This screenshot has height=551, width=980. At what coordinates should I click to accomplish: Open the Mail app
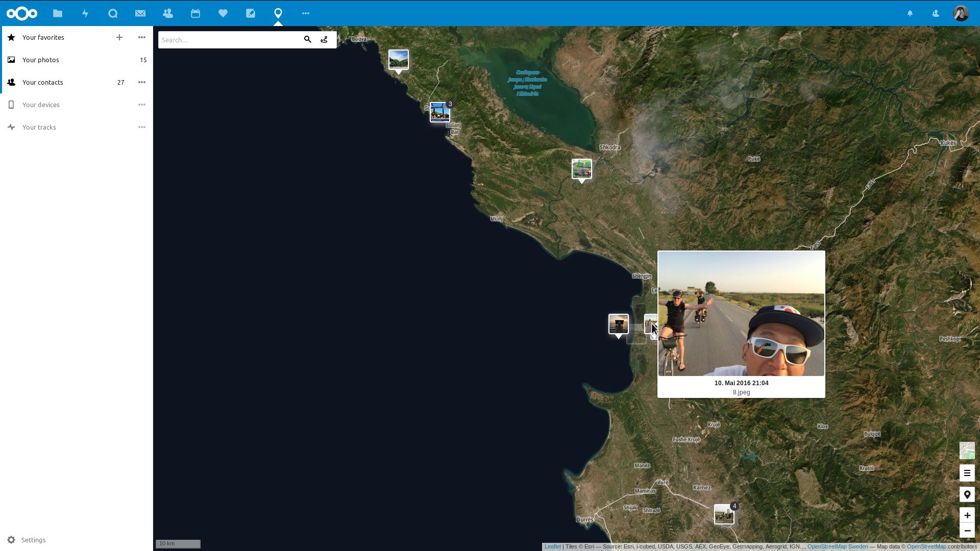click(140, 13)
